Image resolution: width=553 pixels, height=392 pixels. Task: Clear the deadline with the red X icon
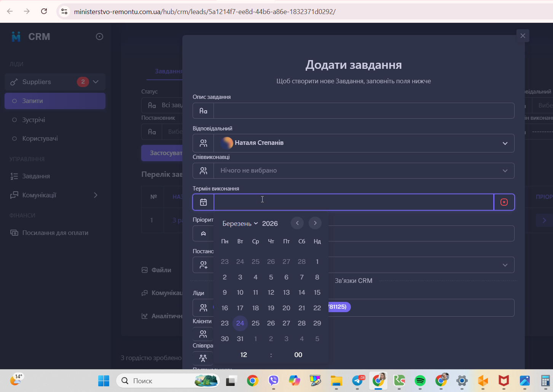[x=504, y=202]
